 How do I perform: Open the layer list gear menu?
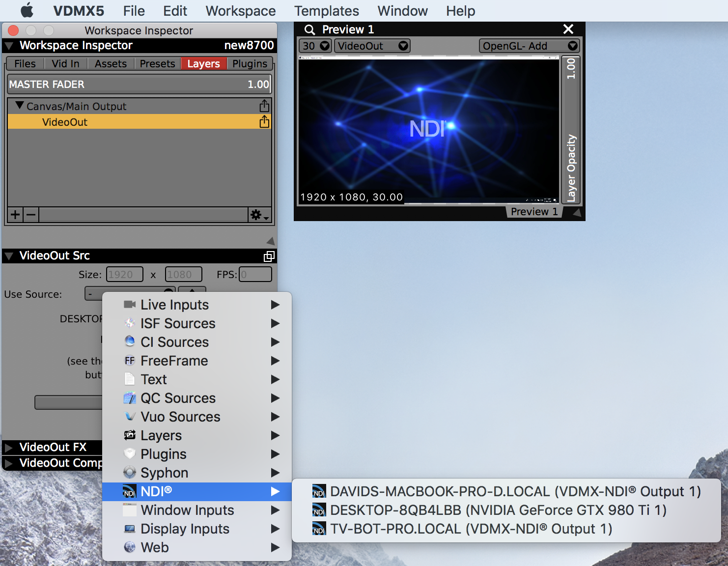coord(259,215)
